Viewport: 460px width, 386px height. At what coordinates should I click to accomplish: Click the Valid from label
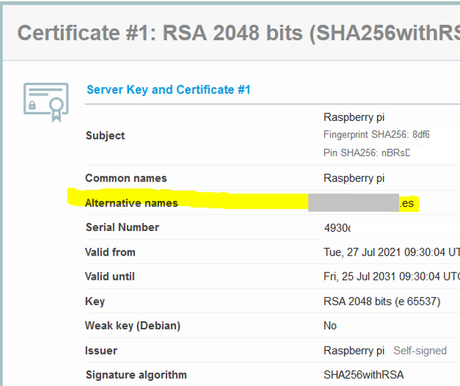coord(110,252)
